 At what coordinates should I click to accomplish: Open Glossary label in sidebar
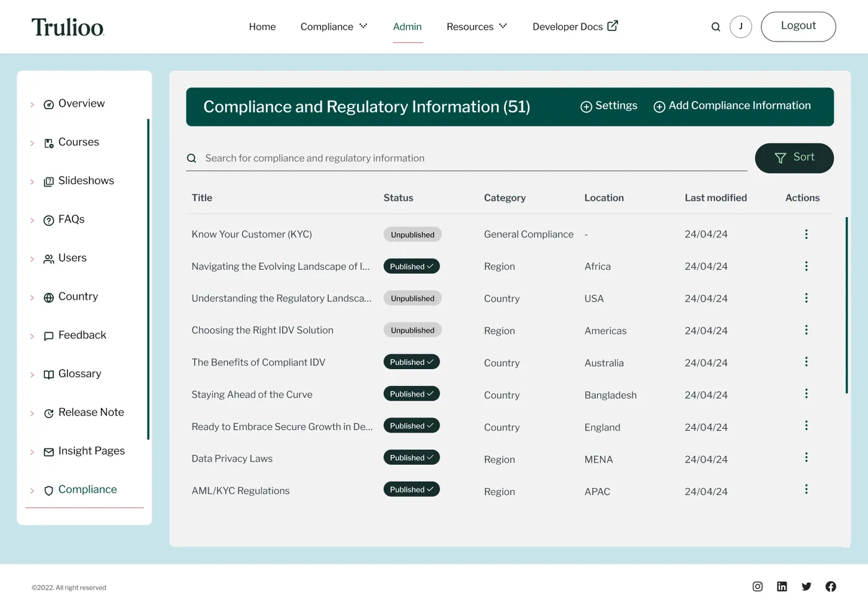[79, 373]
